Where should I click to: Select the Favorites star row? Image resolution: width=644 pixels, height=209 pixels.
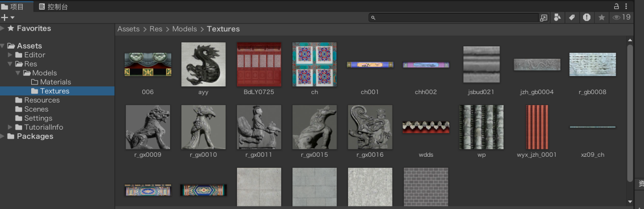tap(57, 29)
